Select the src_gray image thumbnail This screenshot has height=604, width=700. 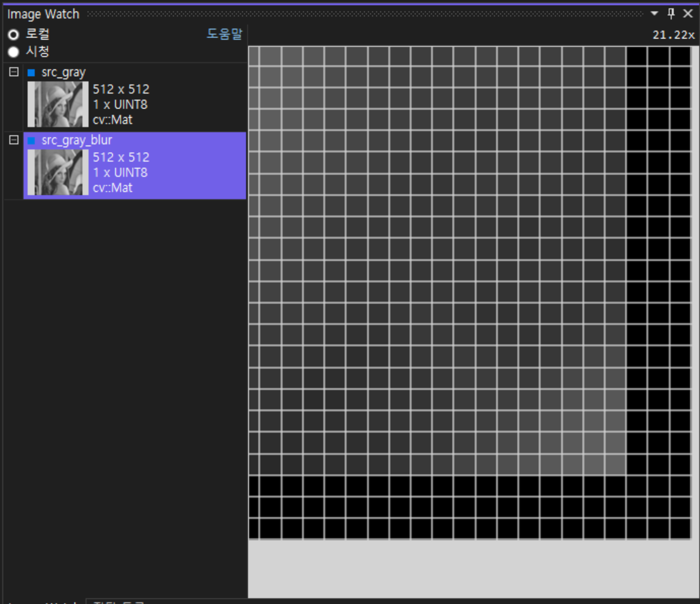tap(58, 104)
